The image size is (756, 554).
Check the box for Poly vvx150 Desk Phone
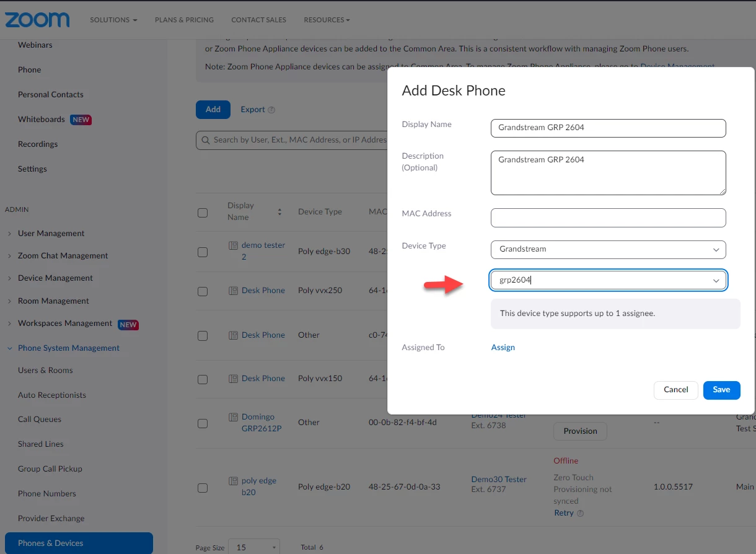203,379
